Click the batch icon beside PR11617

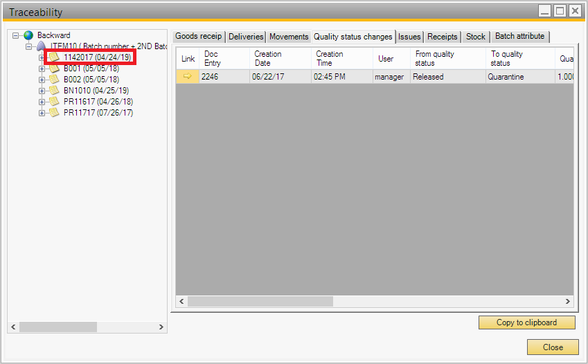(x=54, y=102)
